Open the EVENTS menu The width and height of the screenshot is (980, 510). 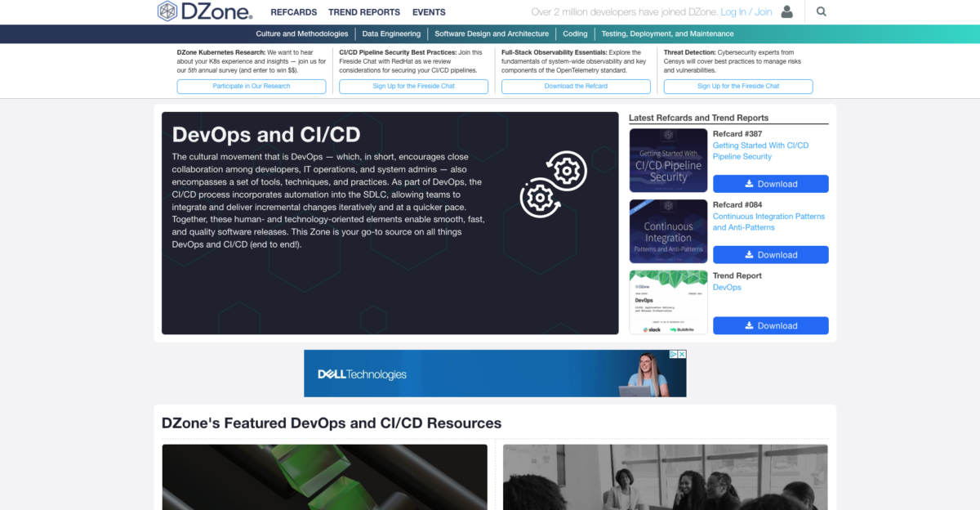coord(428,12)
